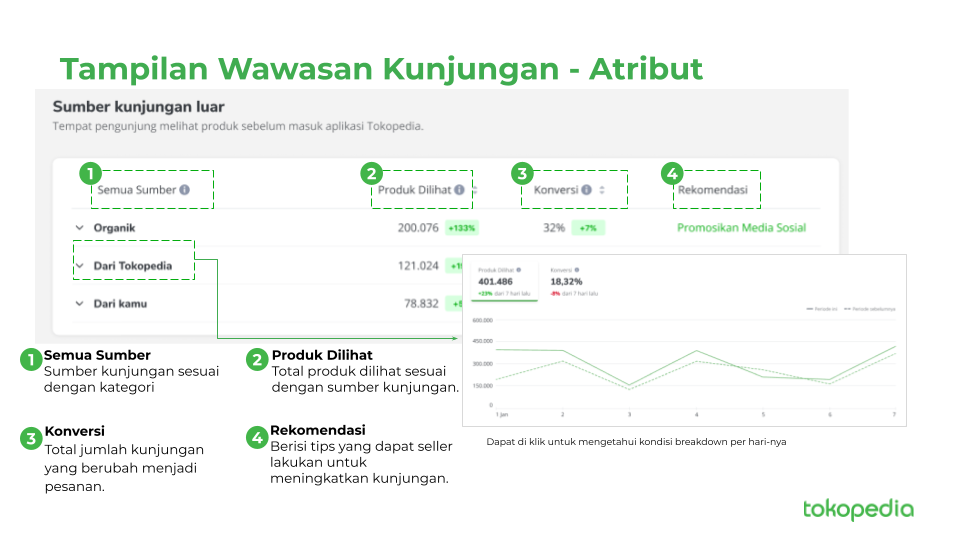960x540 pixels.
Task: Click the 1 Jan label on chart axis
Action: coord(501,414)
